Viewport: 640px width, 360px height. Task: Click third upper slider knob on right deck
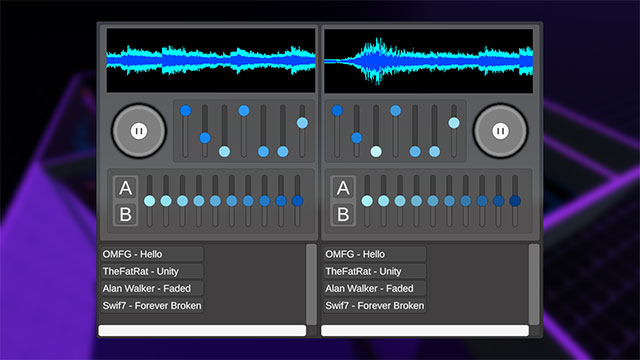coord(376,152)
